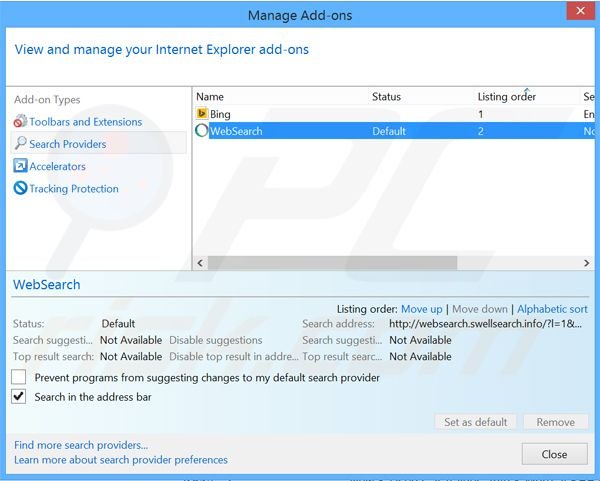Sort list by Status column header
Image resolution: width=600 pixels, height=481 pixels.
[x=386, y=96]
